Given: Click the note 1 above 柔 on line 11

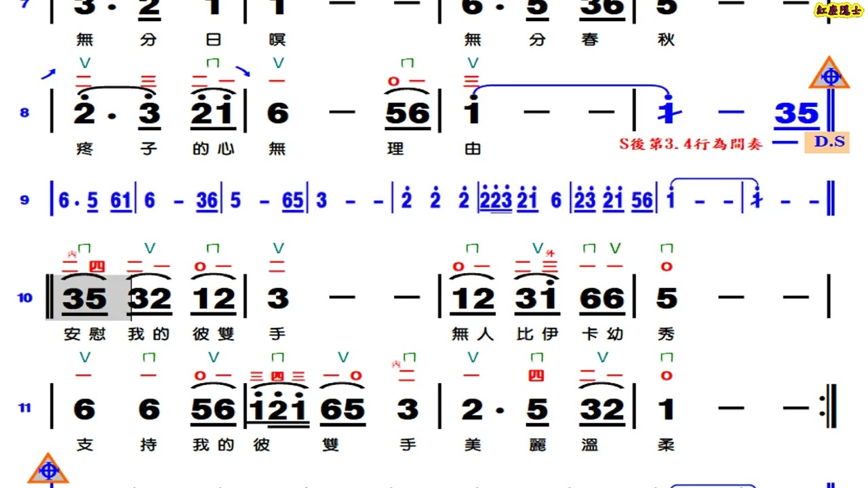Looking at the screenshot, I should coord(667,409).
